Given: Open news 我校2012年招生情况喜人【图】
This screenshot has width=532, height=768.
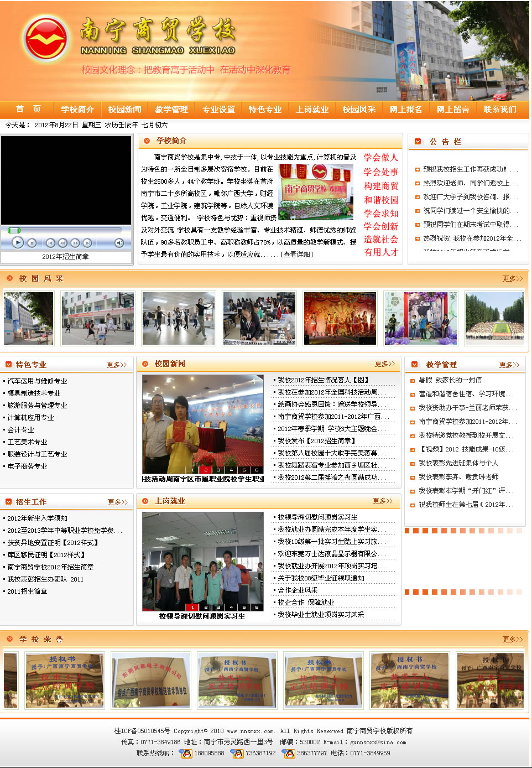Looking at the screenshot, I should pyautogui.click(x=323, y=380).
